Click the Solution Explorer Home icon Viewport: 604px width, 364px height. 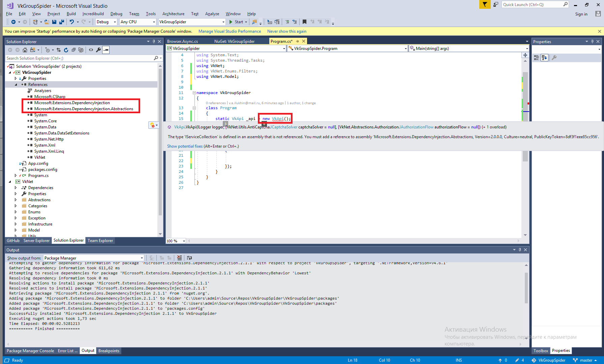click(x=25, y=50)
